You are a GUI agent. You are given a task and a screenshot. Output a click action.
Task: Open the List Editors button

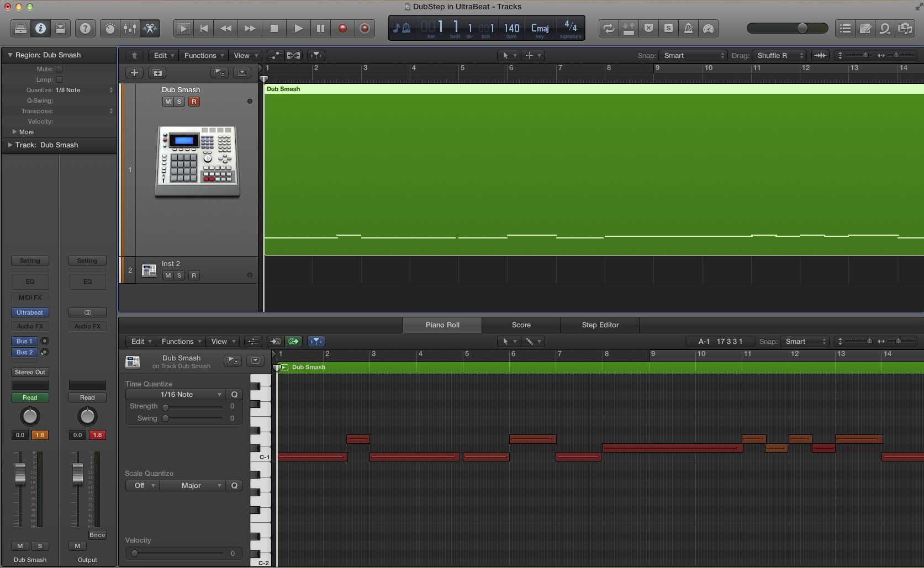click(845, 29)
